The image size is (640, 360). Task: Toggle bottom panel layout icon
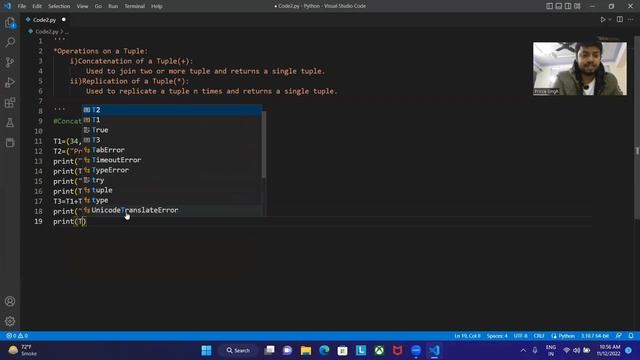click(x=559, y=6)
